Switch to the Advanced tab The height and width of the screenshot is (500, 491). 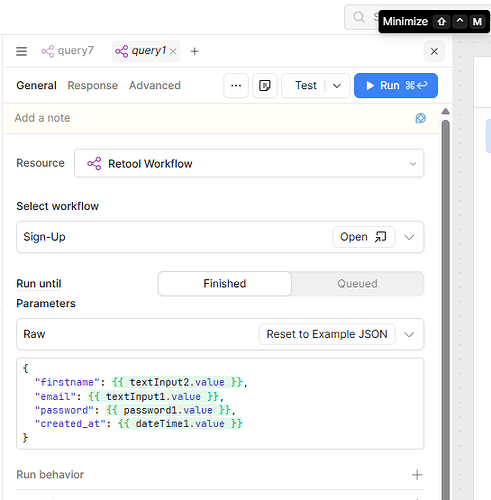point(155,85)
